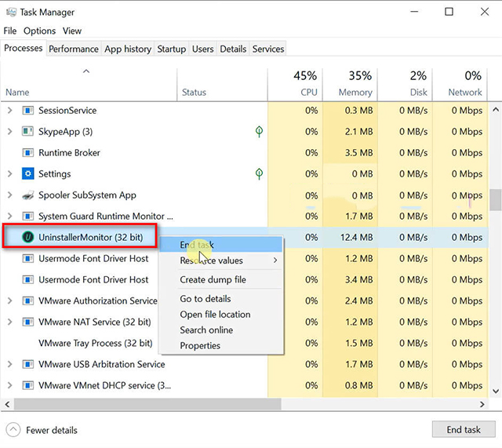Select the VMware Tray Process (32 bit) row
Image resolution: width=502 pixels, height=448 pixels.
pyautogui.click(x=95, y=343)
